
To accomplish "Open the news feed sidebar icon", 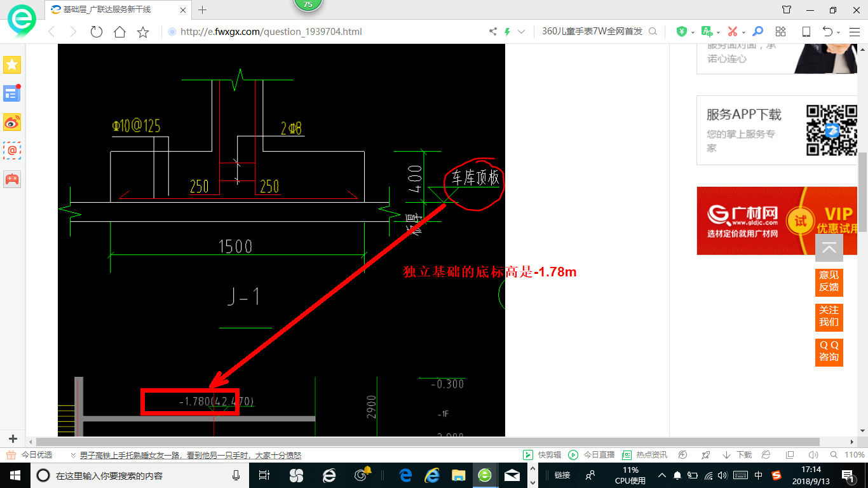I will [x=12, y=93].
